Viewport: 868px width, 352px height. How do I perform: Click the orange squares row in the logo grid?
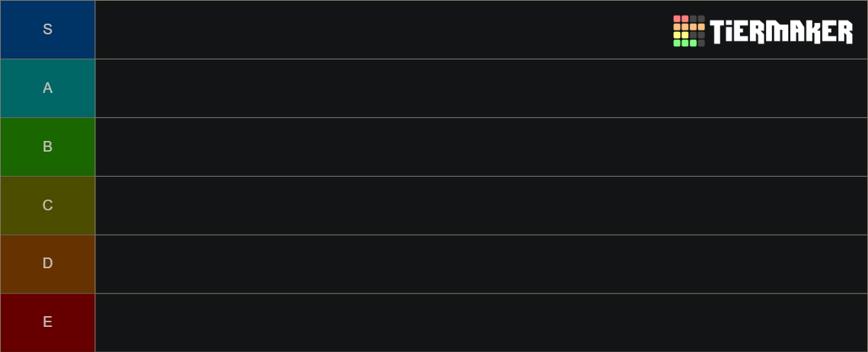689,27
